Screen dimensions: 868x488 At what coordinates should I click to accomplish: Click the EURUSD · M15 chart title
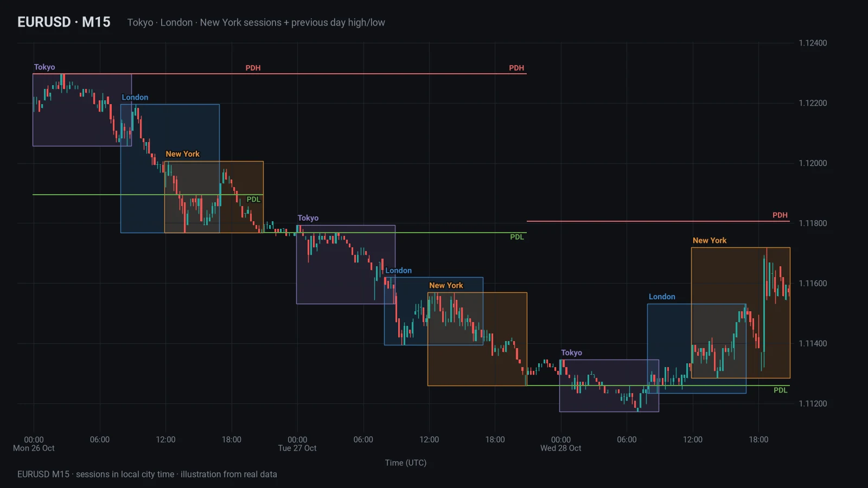click(x=64, y=22)
